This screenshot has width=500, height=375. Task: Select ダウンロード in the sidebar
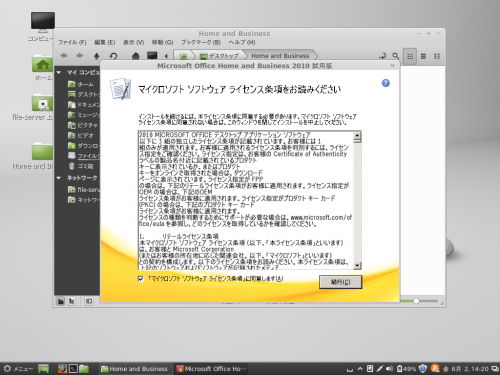pos(83,146)
